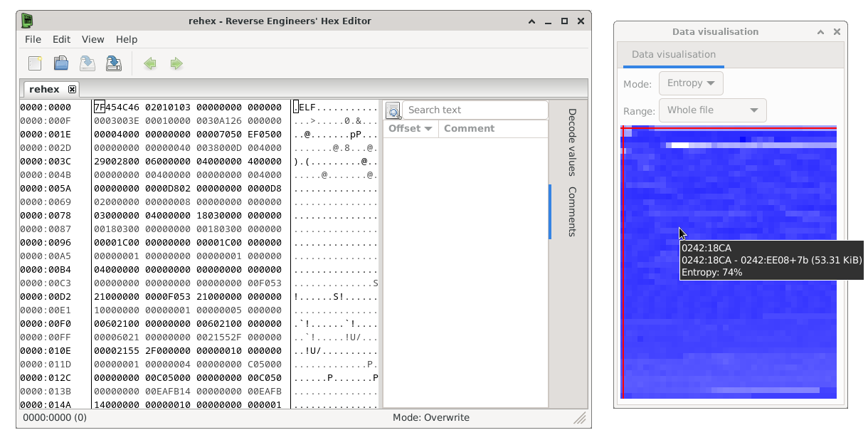The height and width of the screenshot is (440, 868).
Task: Click hex value 00EAFB14
Action: point(168,392)
